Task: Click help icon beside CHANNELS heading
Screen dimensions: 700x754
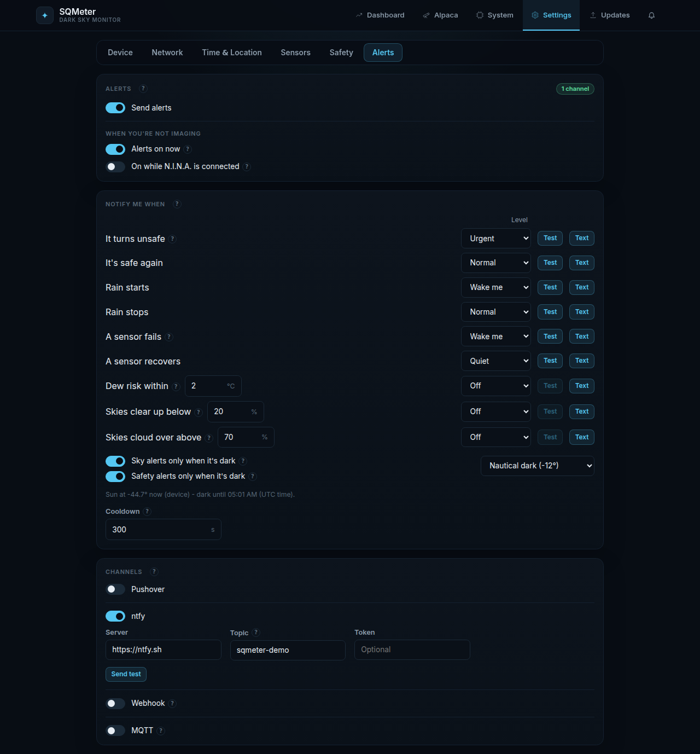Action: point(154,572)
